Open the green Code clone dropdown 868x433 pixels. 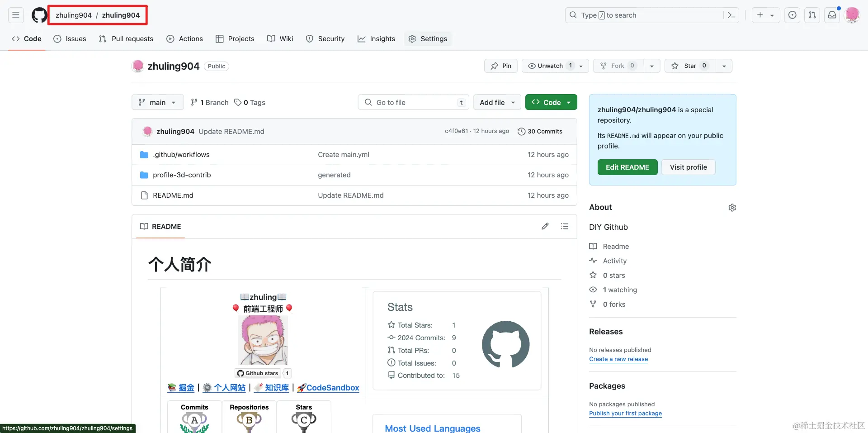coord(551,102)
